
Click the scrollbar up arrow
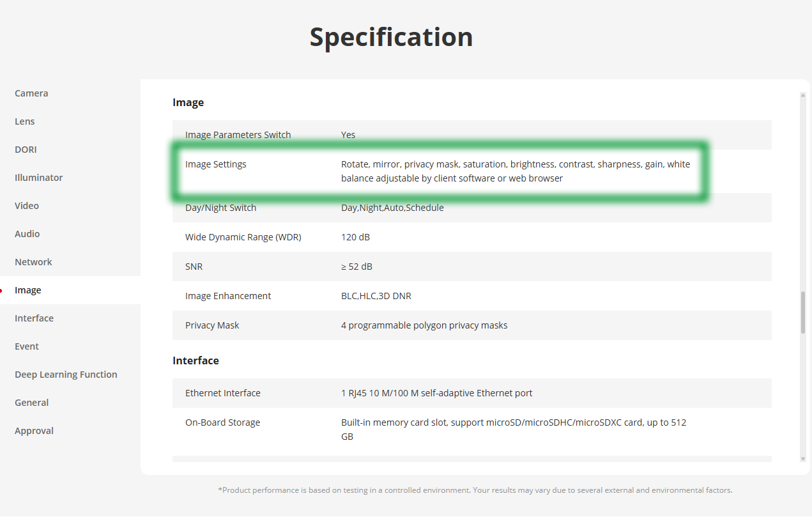pos(803,95)
